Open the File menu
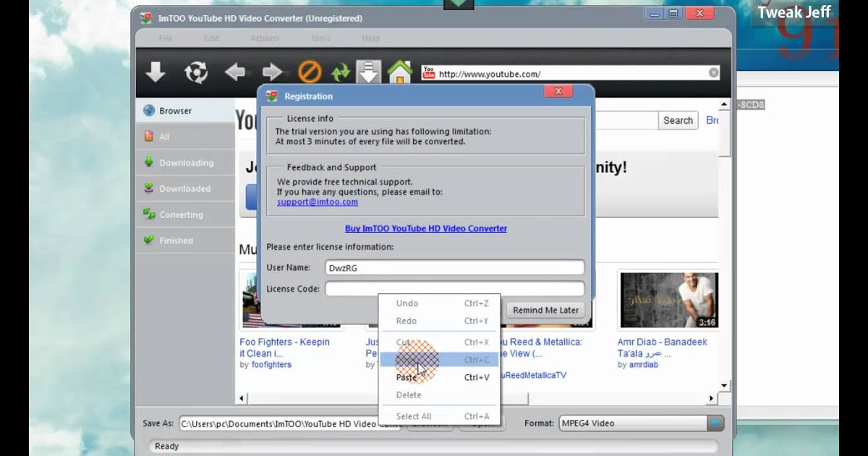 (166, 38)
